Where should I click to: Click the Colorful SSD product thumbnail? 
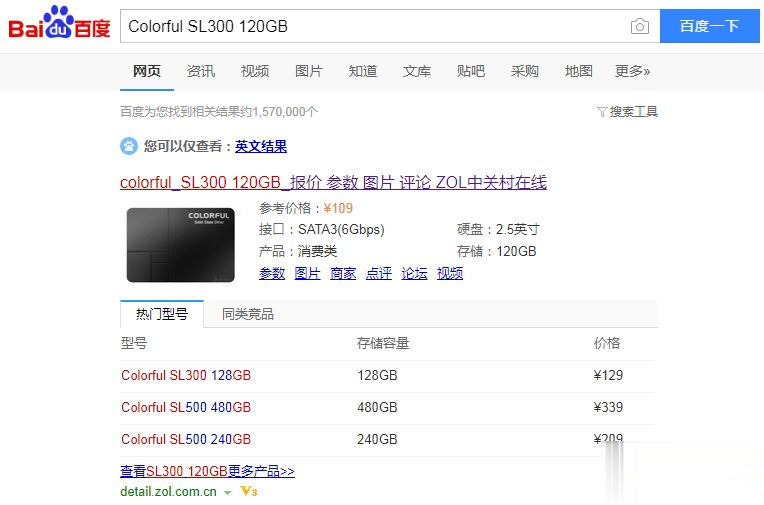coord(180,245)
